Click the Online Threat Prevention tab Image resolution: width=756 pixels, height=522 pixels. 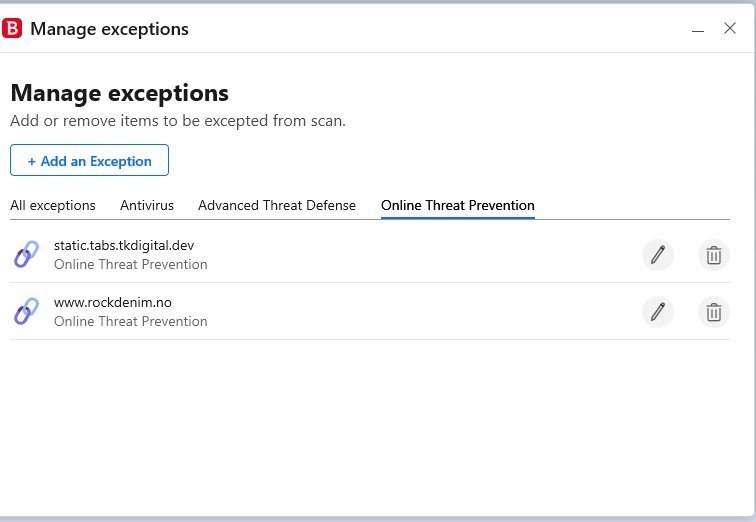458,205
